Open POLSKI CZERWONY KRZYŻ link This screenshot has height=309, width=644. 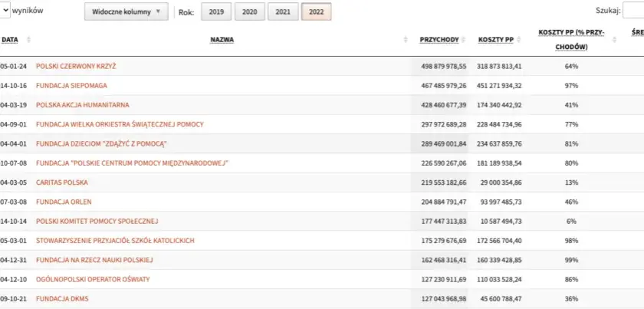(76, 66)
